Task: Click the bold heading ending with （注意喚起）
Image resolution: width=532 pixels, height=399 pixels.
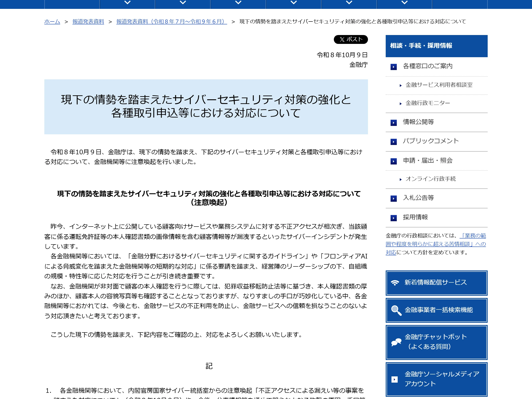Action: (209, 198)
